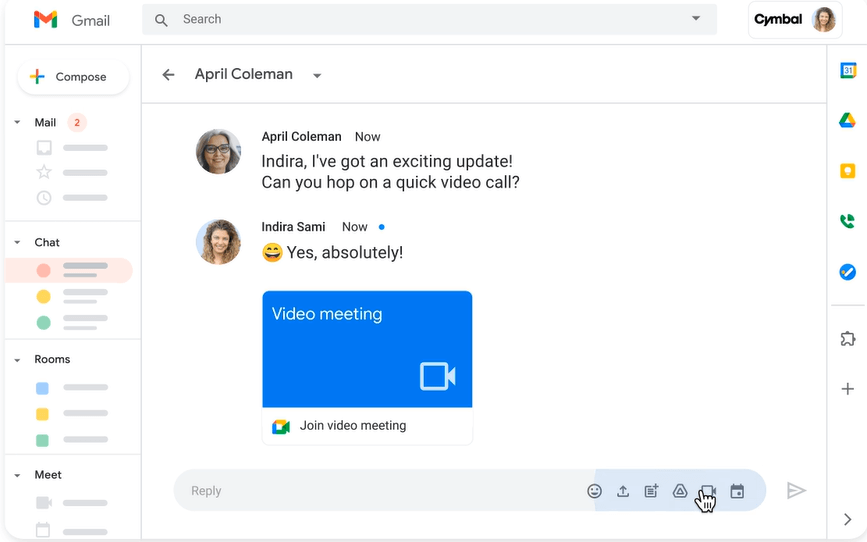Click the Compose button
867x542 pixels.
[73, 77]
